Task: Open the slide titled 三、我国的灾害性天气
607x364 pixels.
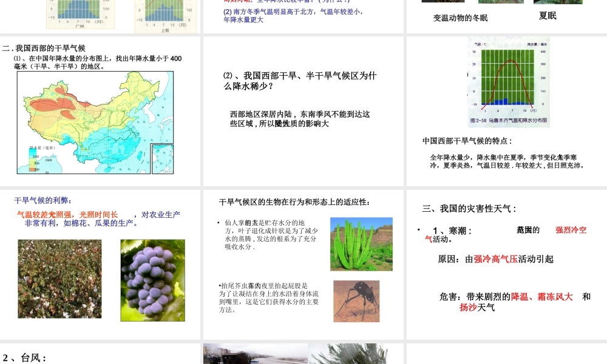Action: 507,265
